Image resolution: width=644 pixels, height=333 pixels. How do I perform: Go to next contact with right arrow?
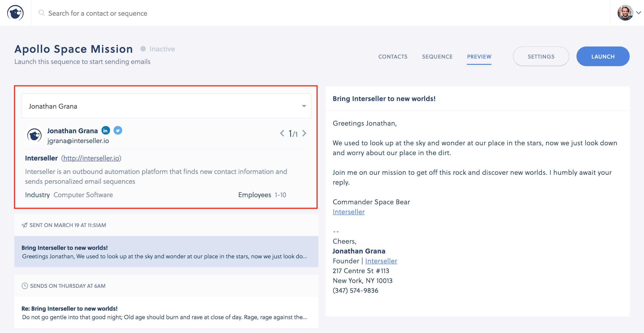[x=304, y=133]
